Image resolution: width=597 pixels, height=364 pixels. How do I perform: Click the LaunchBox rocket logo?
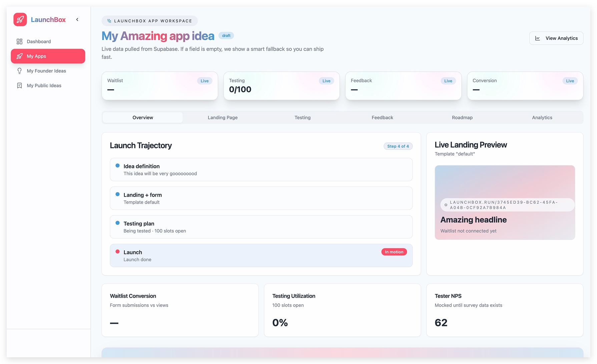[20, 19]
